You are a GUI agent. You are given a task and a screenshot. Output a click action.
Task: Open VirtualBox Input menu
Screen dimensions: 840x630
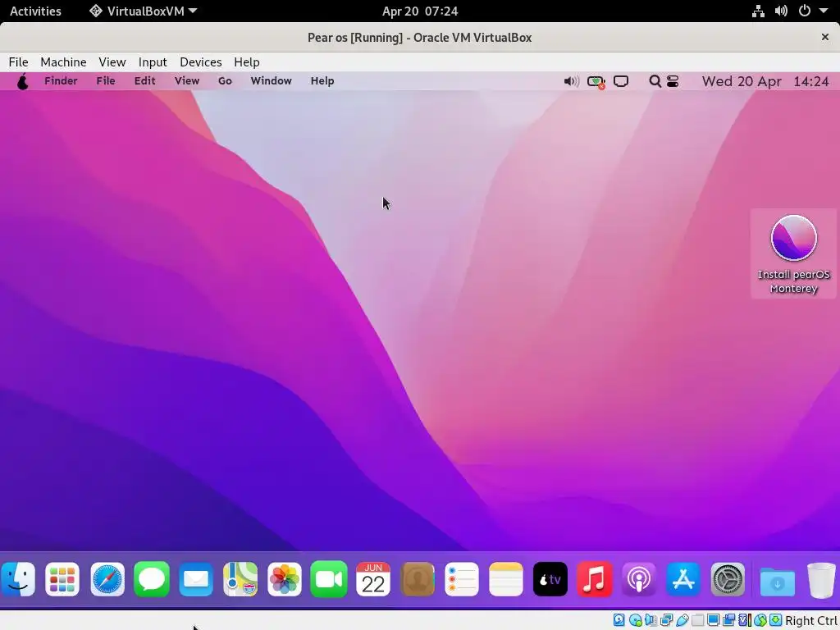pyautogui.click(x=153, y=62)
